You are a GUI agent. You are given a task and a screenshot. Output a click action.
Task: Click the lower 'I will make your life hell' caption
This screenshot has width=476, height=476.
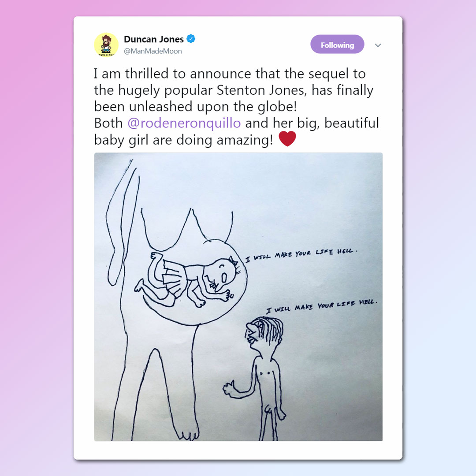(x=322, y=306)
